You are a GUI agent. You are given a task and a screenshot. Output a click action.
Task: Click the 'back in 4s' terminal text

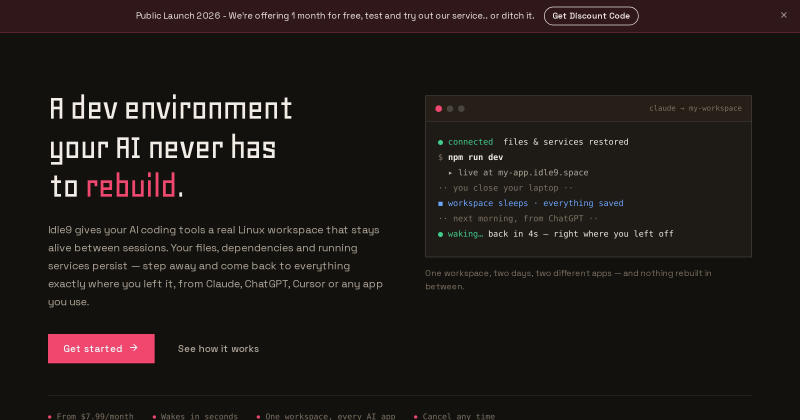(513, 234)
